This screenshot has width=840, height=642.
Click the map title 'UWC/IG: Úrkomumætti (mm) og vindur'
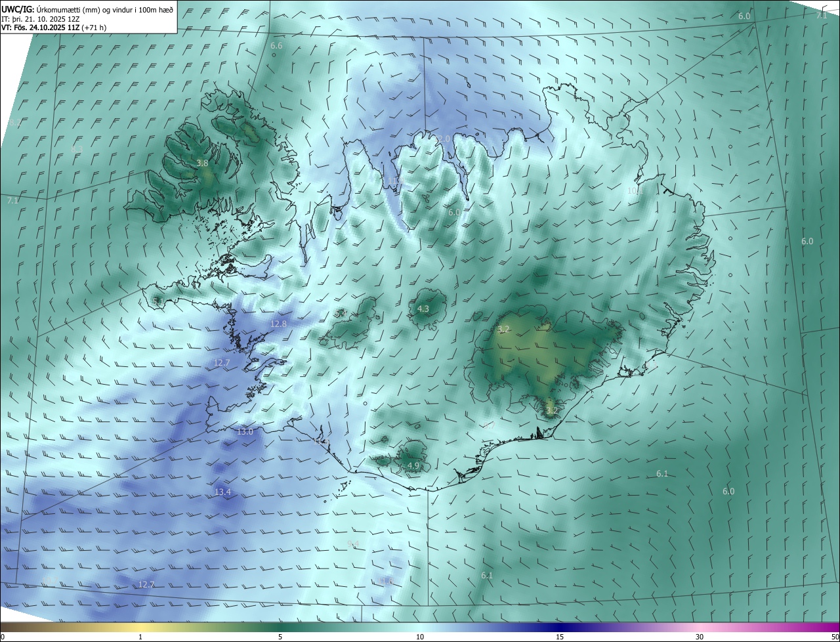pyautogui.click(x=87, y=9)
